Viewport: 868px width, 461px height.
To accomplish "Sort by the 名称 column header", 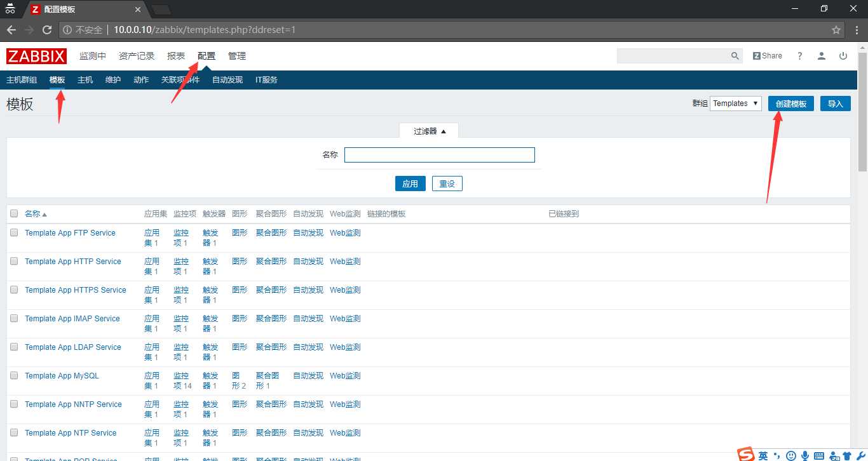I will coord(36,214).
